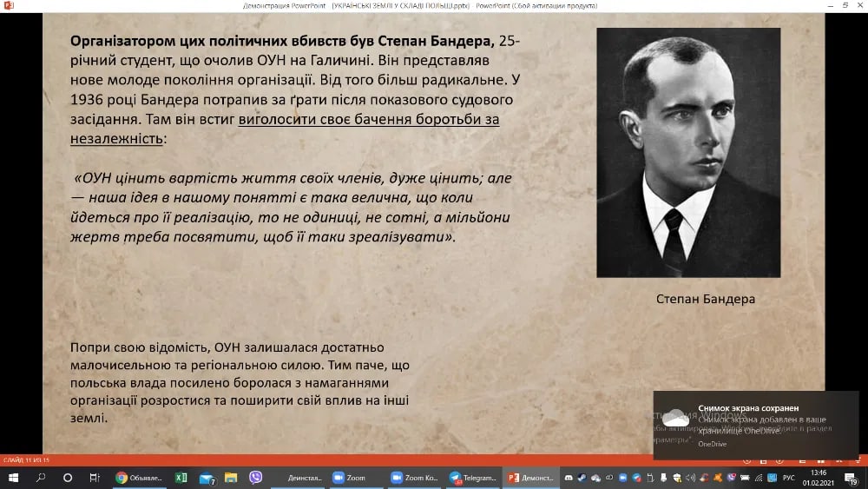This screenshot has width=868, height=489.
Task: Open Wi-Fi network tray icon
Action: point(759,478)
